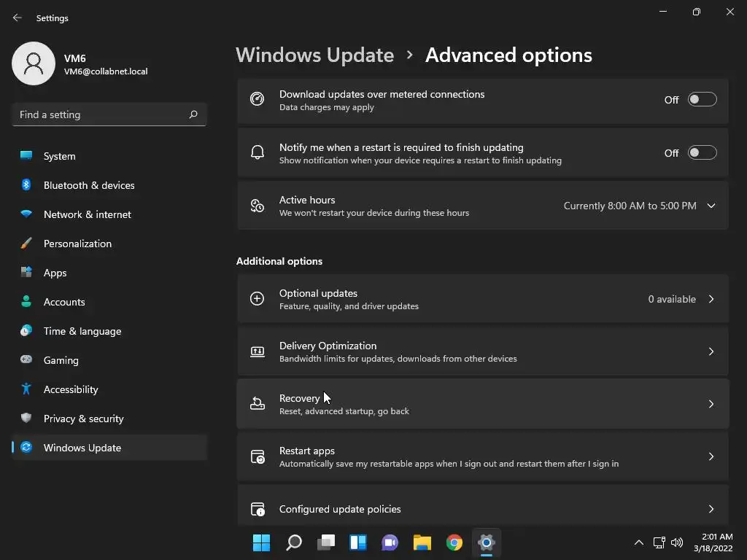Open Bluetooth & devices category

[x=109, y=185]
